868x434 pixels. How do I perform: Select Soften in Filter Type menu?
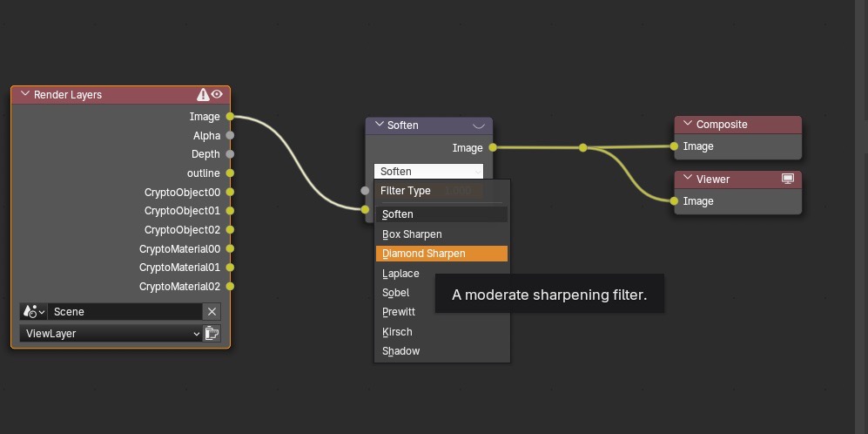click(441, 214)
